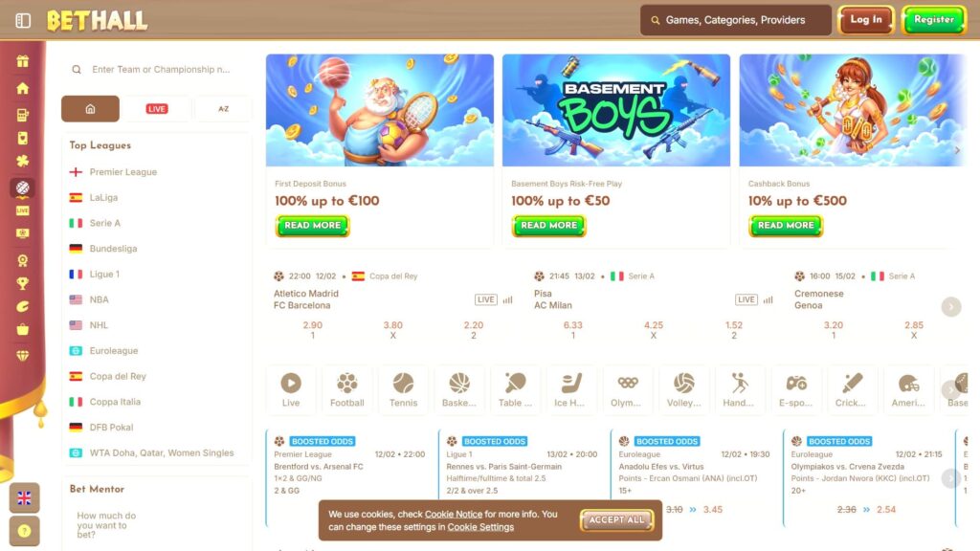Open the home icon in the red sidebar

click(23, 88)
